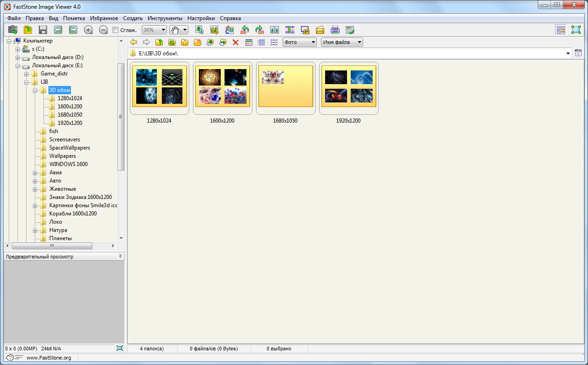The image size is (588, 365).
Task: Collapse the 3D обои tree node
Action: tap(35, 90)
